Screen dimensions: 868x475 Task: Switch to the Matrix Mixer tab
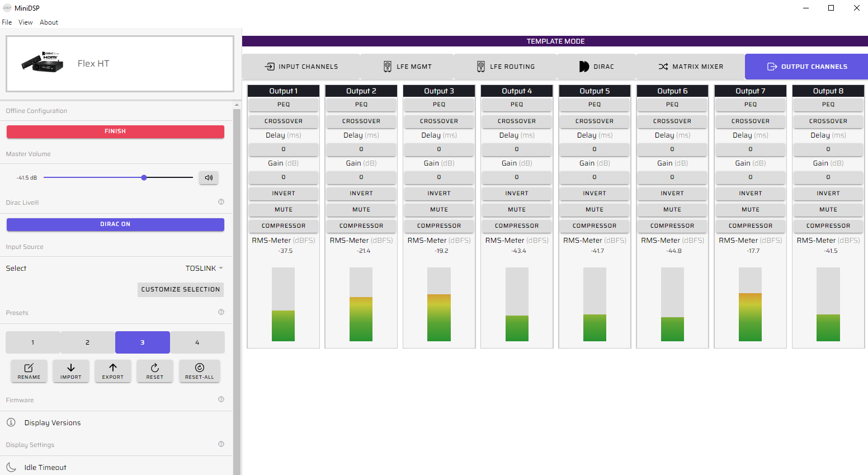691,67
